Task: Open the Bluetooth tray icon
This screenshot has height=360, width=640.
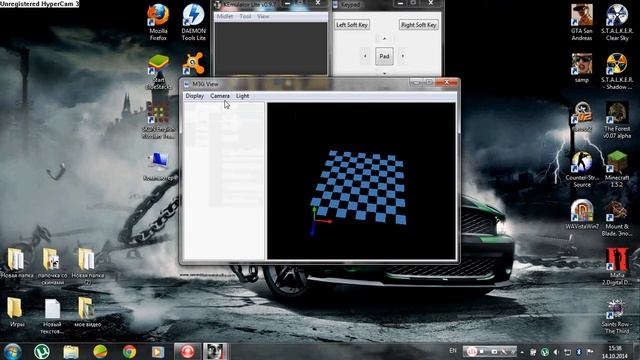Action: point(578,352)
